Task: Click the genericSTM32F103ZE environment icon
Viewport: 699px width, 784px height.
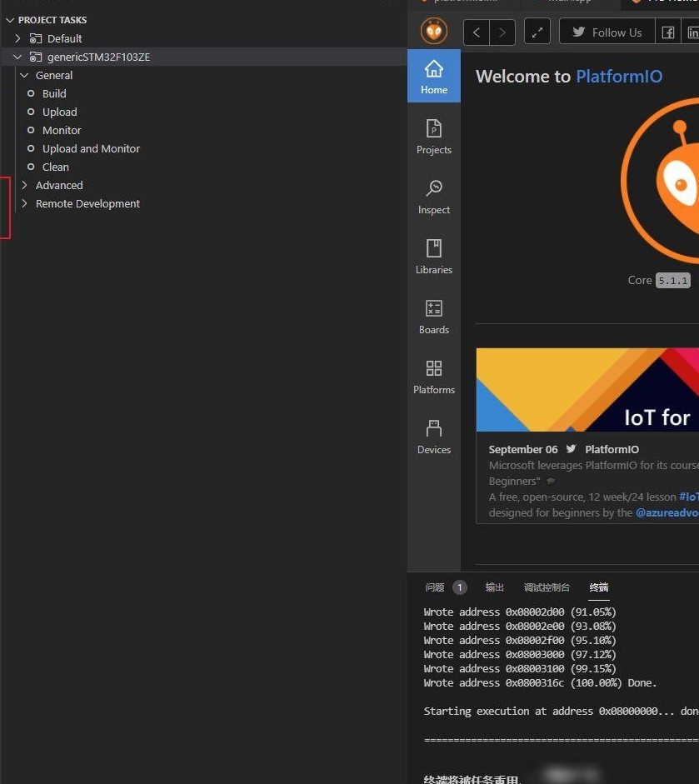Action: pos(36,57)
